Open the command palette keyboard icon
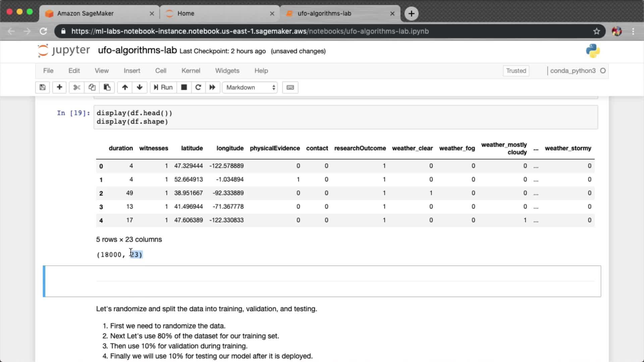The height and width of the screenshot is (362, 644). pyautogui.click(x=290, y=87)
